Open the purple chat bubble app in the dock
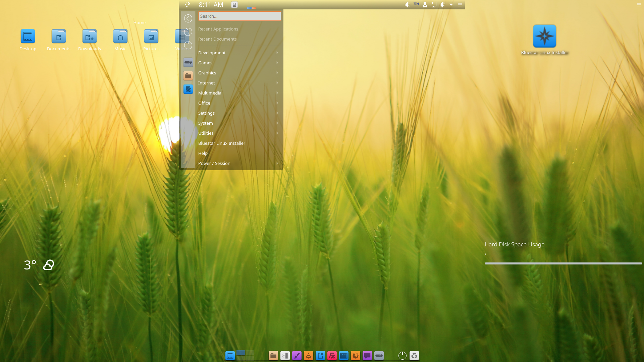This screenshot has height=362, width=644. pos(367,356)
